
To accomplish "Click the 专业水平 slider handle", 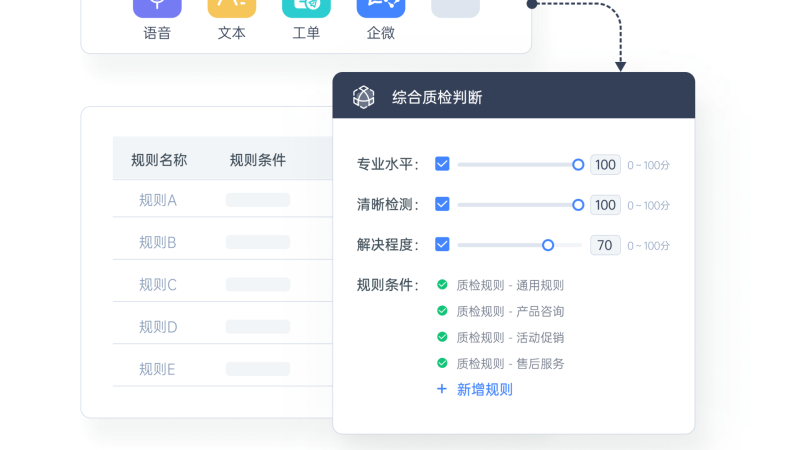I will [578, 165].
